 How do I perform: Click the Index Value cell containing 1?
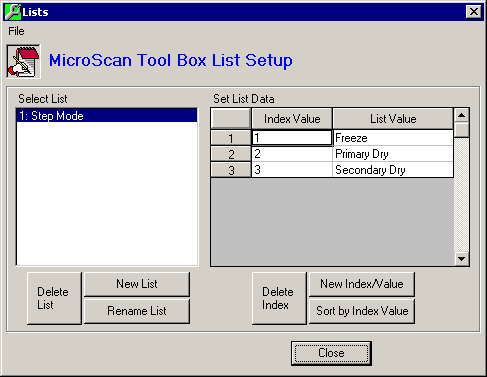point(292,138)
